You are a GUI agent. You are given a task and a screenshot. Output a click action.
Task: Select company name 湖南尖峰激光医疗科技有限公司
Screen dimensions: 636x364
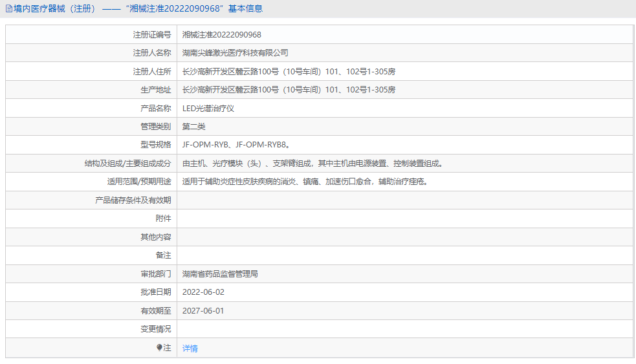[236, 53]
